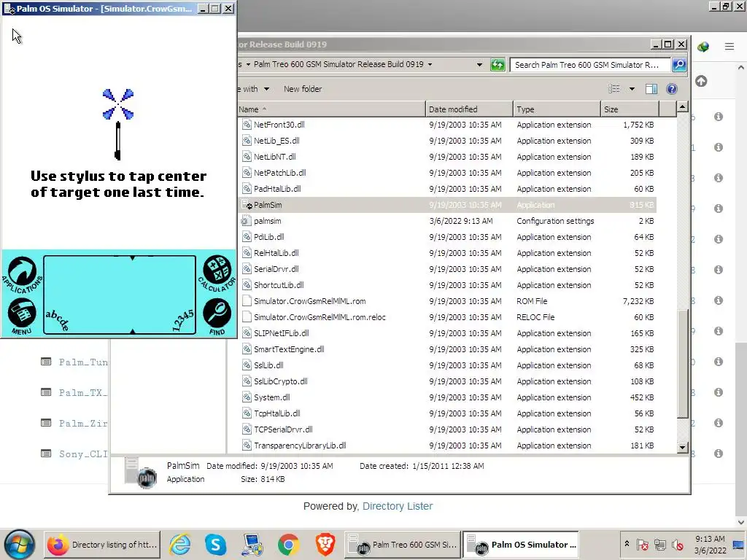Open the Sony_CLI entry in the directory listing
Image resolution: width=747 pixels, height=560 pixels.
[83, 454]
